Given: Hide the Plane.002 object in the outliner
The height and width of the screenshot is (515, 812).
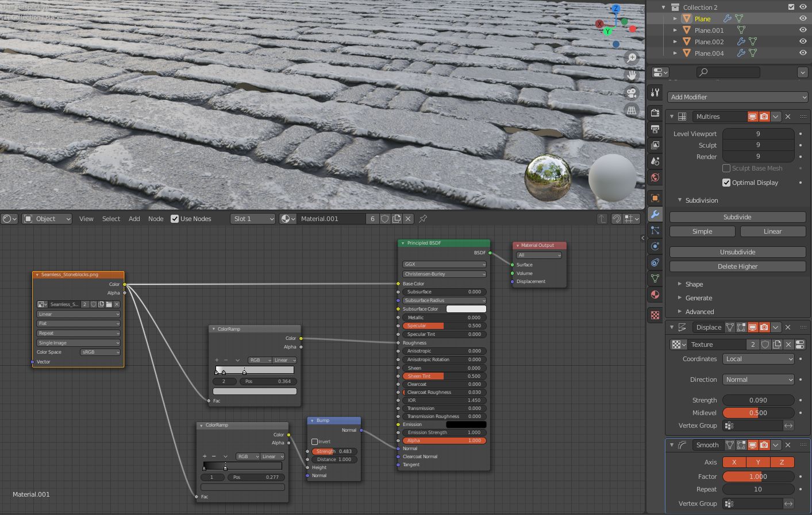Looking at the screenshot, I should coord(803,41).
